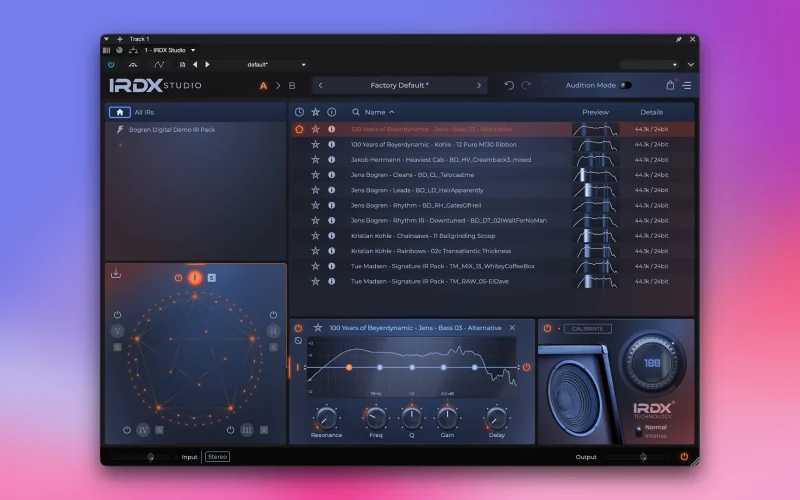Open the All IRs home folder
This screenshot has height=500, width=800.
click(x=119, y=112)
